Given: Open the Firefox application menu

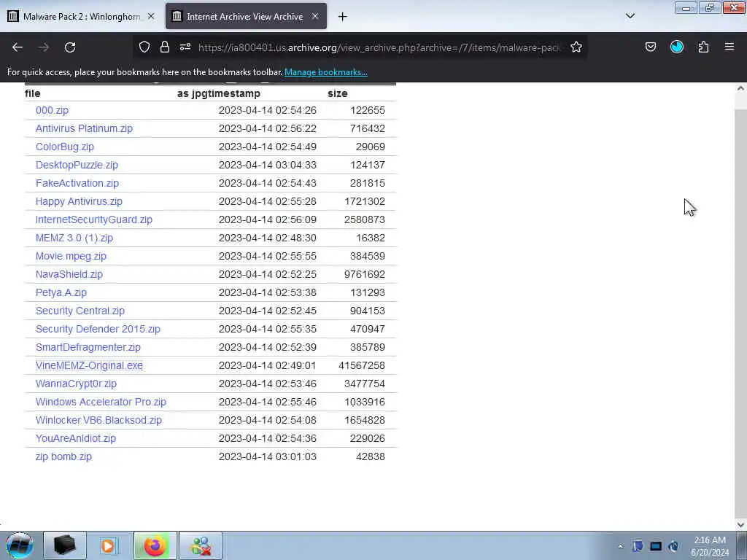Looking at the screenshot, I should tap(729, 47).
